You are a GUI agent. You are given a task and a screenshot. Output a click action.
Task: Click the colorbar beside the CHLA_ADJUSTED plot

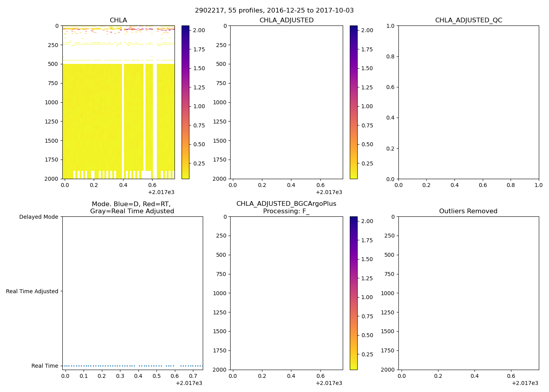point(353,102)
